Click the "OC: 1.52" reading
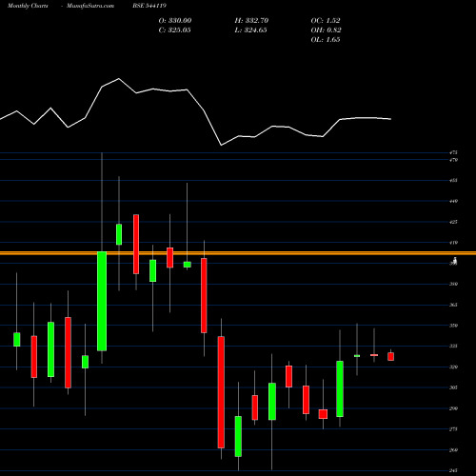The image size is (476, 476). (x=326, y=20)
